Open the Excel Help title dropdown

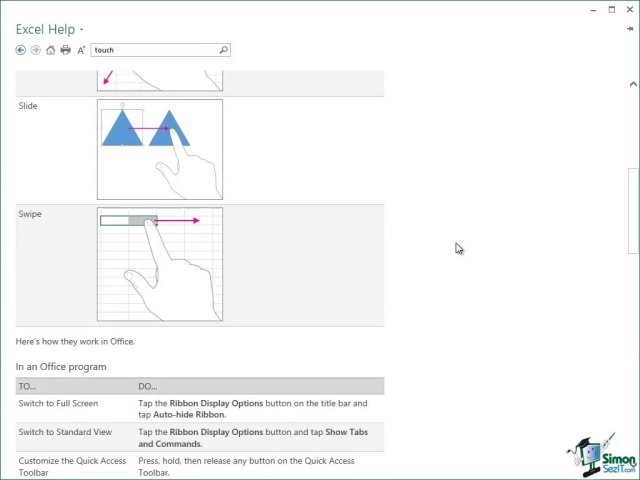coord(82,30)
